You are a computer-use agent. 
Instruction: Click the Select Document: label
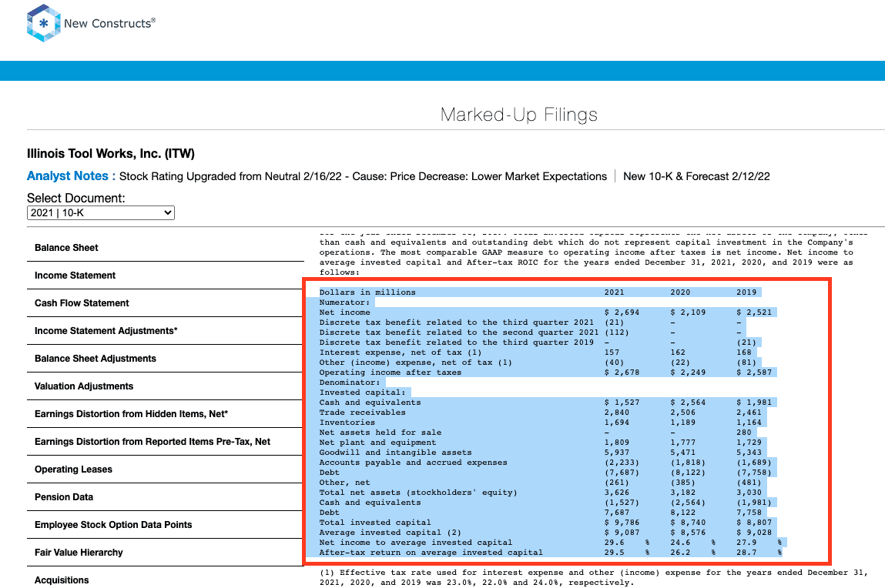point(76,198)
